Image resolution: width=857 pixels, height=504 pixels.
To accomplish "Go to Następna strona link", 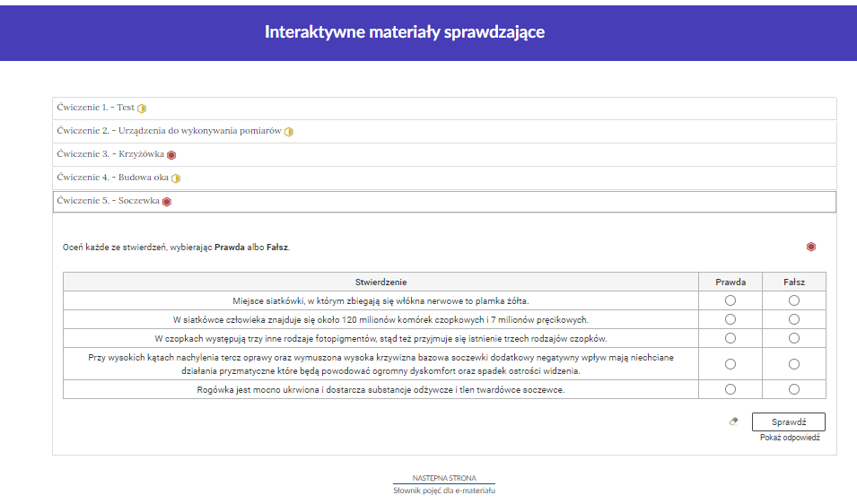I will (x=444, y=478).
